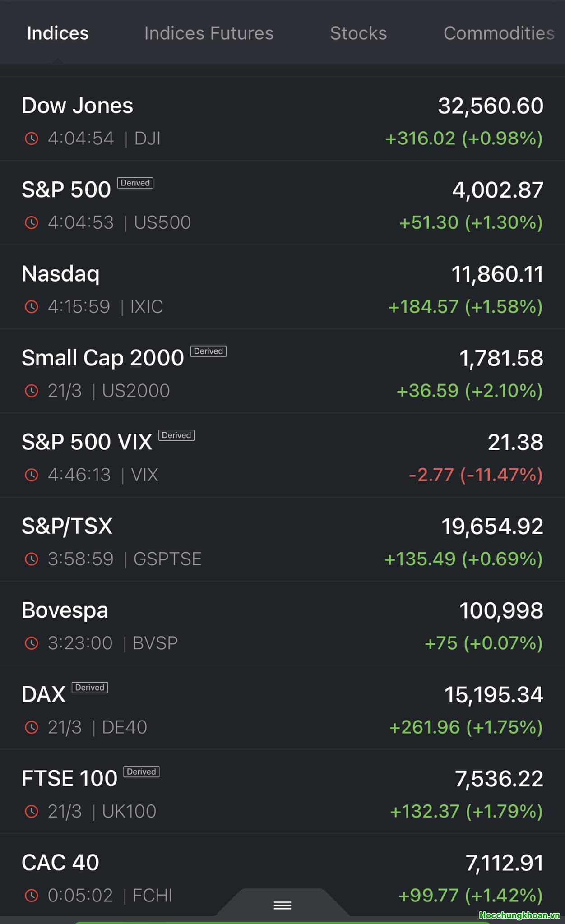Select the Commodities tab
Image resolution: width=565 pixels, height=924 pixels.
499,33
